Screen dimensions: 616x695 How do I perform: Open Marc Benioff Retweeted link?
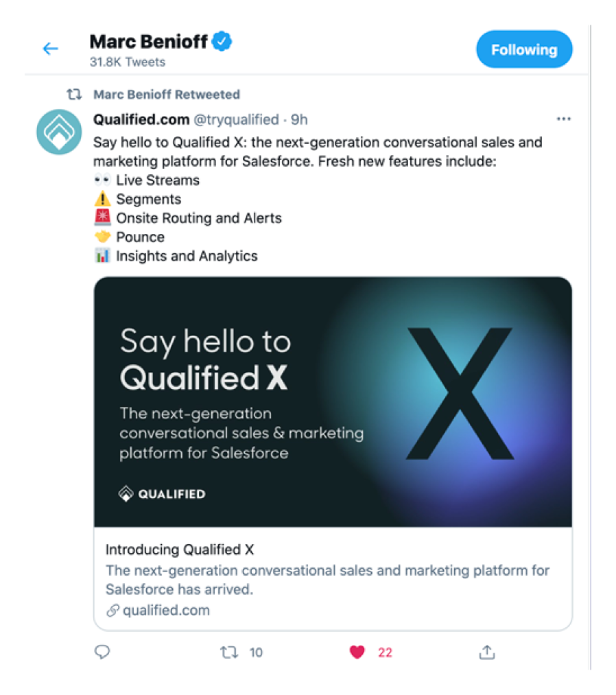(x=167, y=95)
